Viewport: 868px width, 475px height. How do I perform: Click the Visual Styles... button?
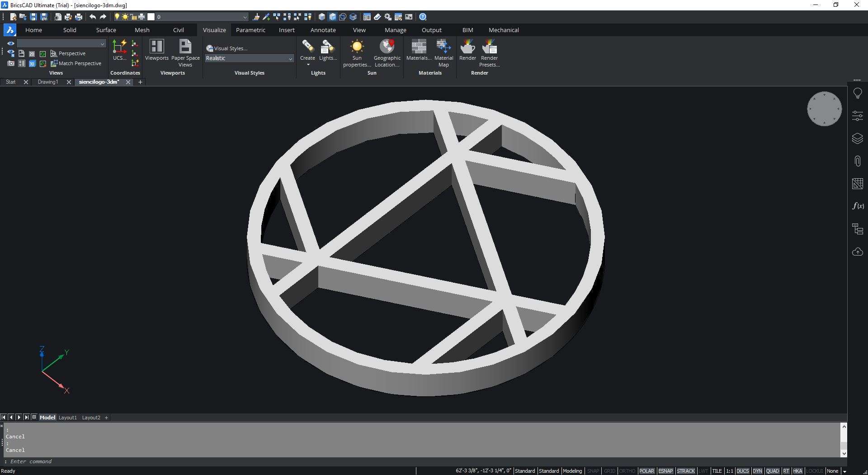(227, 48)
